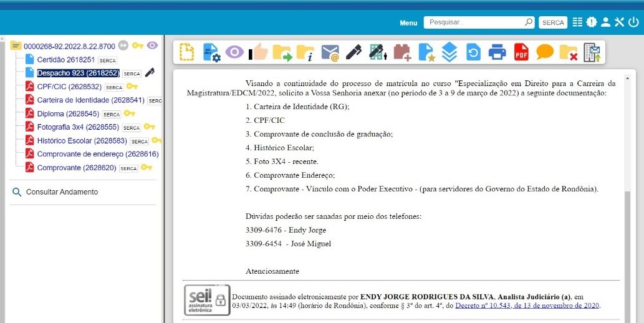The width and height of the screenshot is (644, 323).
Task: Click the purple eye icon in document toolbar
Action: [234, 52]
